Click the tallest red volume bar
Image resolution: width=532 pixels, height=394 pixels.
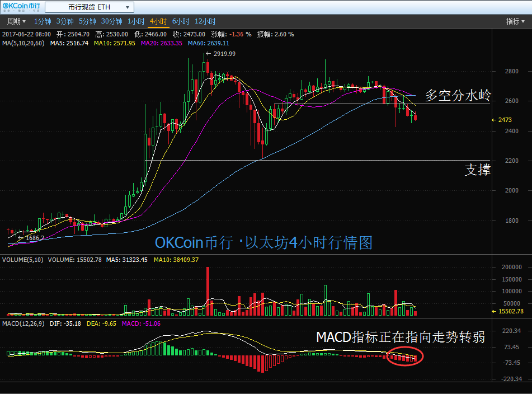tap(208, 291)
